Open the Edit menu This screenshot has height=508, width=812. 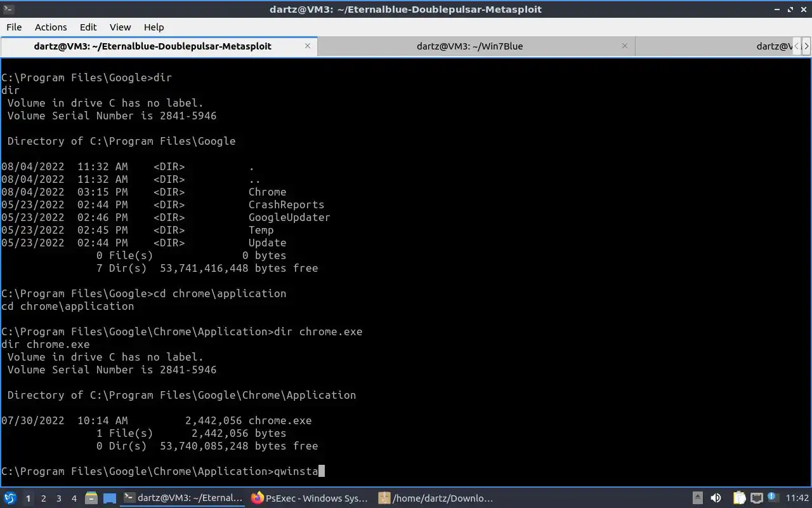click(x=88, y=27)
